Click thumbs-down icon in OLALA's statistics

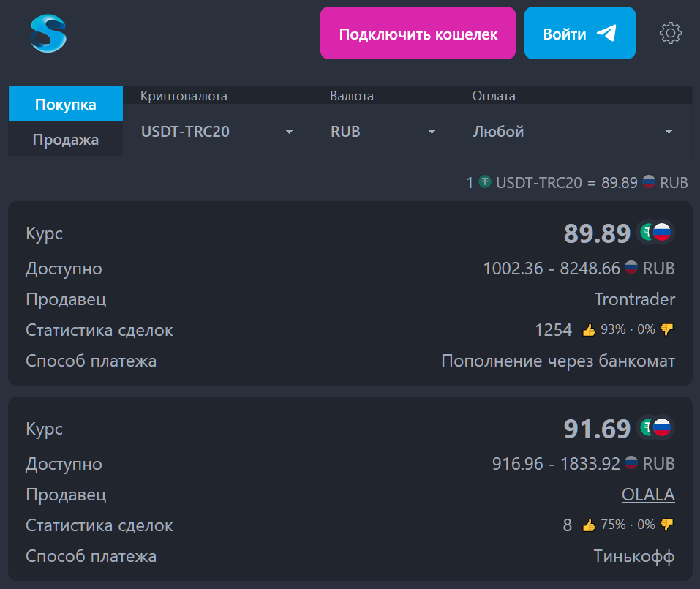(667, 525)
